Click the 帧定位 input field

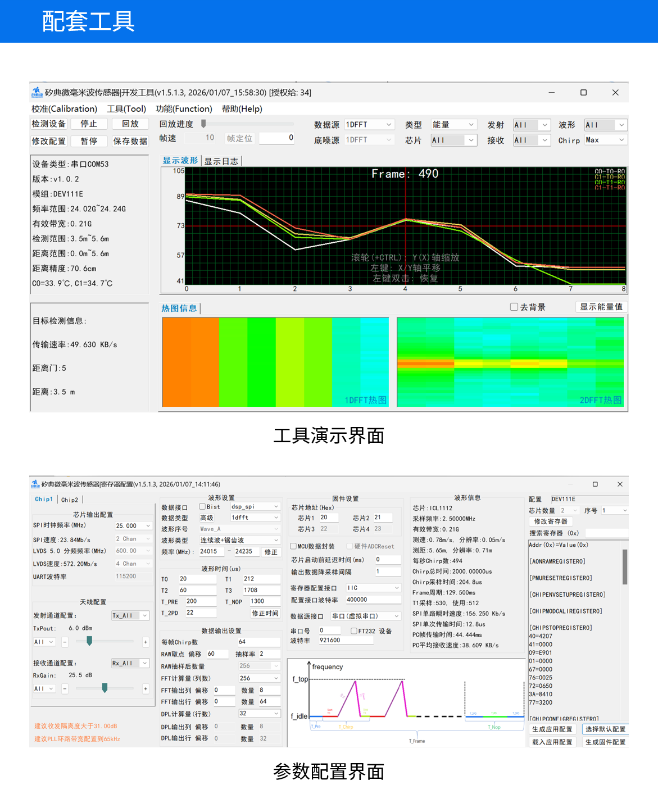coord(276,138)
